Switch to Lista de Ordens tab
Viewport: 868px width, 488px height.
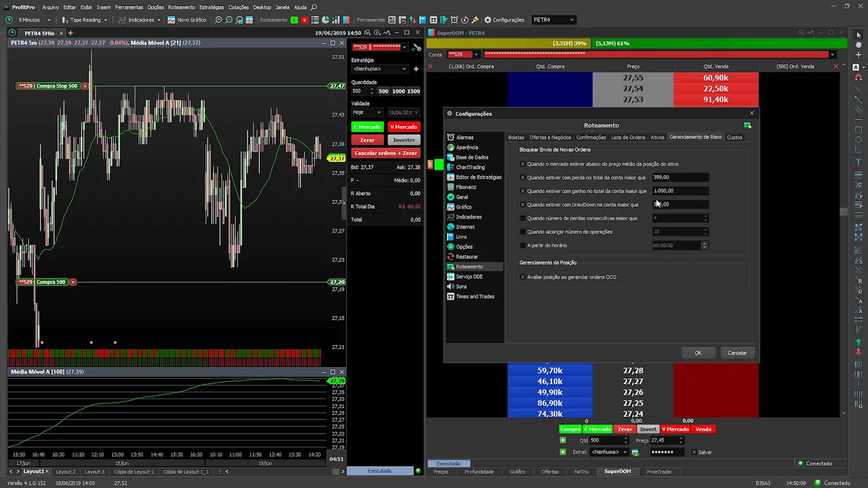629,138
